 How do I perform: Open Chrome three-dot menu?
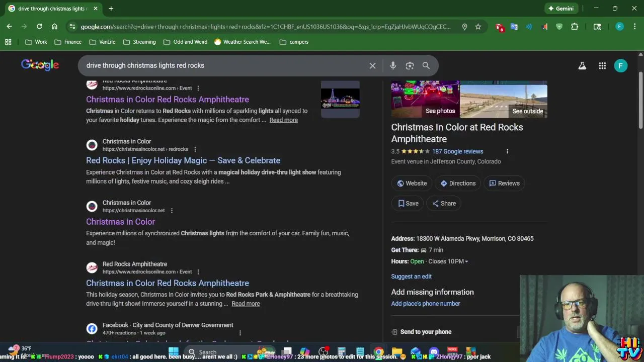click(634, 27)
